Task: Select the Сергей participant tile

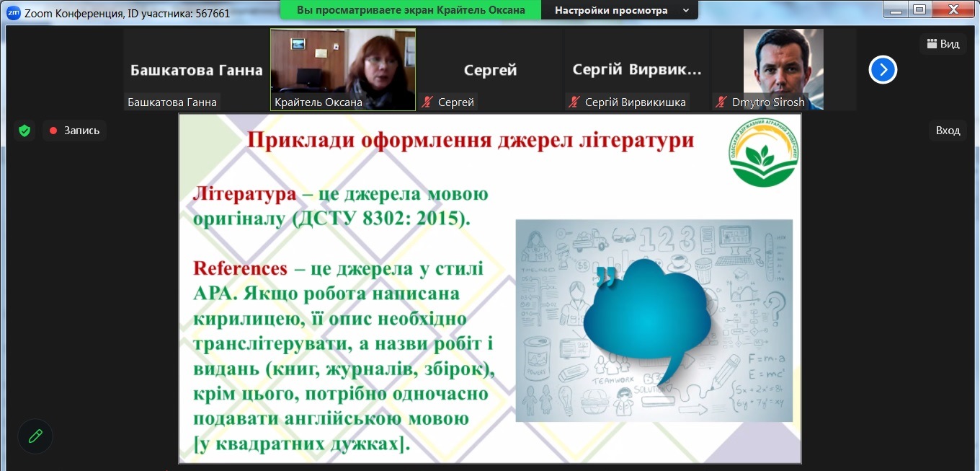Action: click(490, 70)
